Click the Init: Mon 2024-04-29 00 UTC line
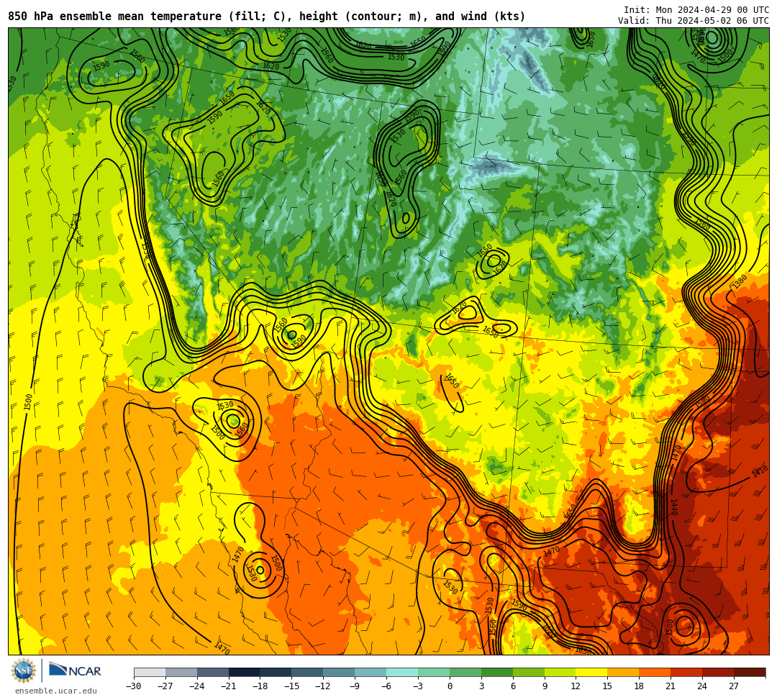Image resolution: width=777 pixels, height=700 pixels. [x=696, y=10]
